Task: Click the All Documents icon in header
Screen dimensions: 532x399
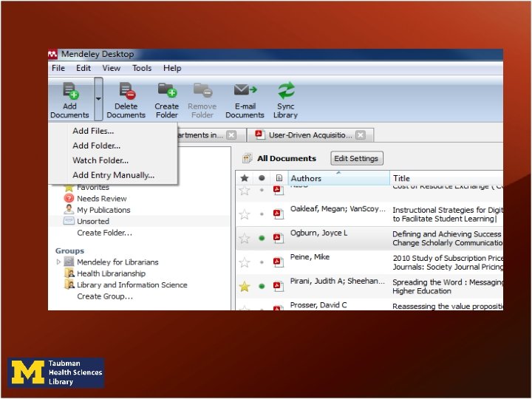Action: (x=247, y=158)
